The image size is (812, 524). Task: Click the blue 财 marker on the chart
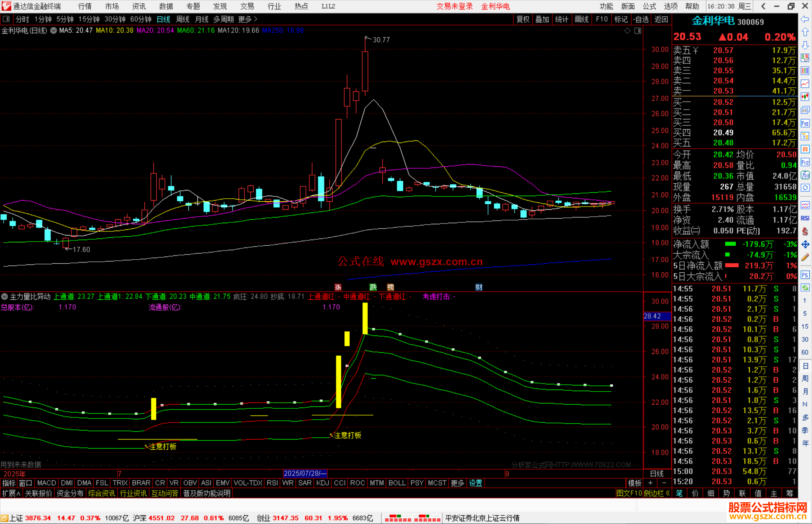(x=479, y=287)
